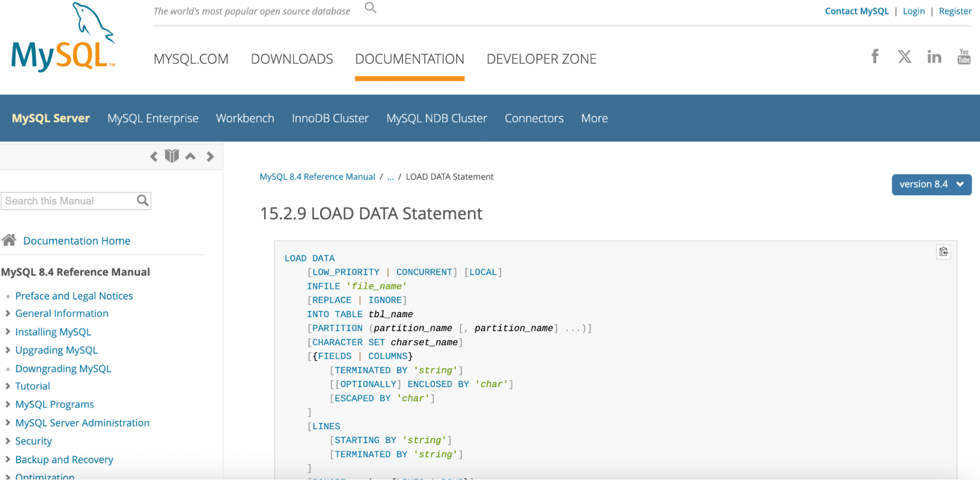Go up one level in manual
The height and width of the screenshot is (480, 980).
[191, 156]
